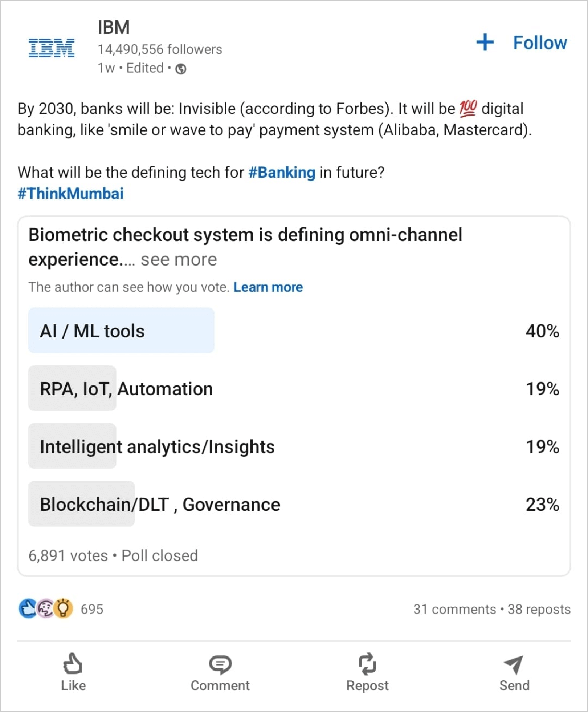The image size is (588, 712).
Task: Click the Repost arrows icon
Action: 367,663
